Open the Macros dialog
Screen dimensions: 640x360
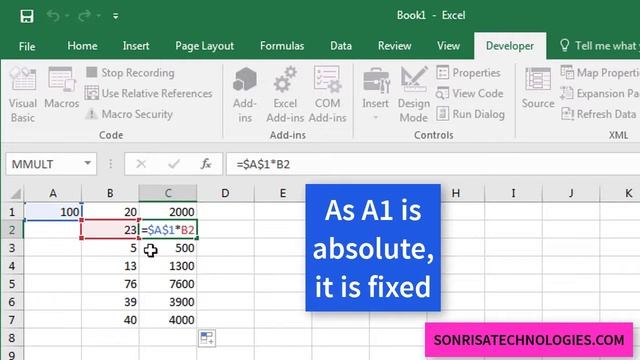62,88
